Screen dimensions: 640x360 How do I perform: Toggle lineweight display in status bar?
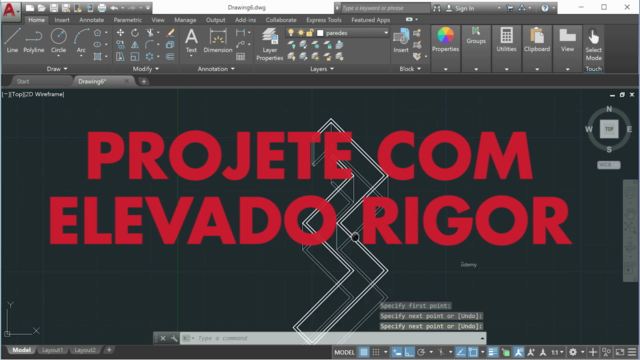click(493, 352)
